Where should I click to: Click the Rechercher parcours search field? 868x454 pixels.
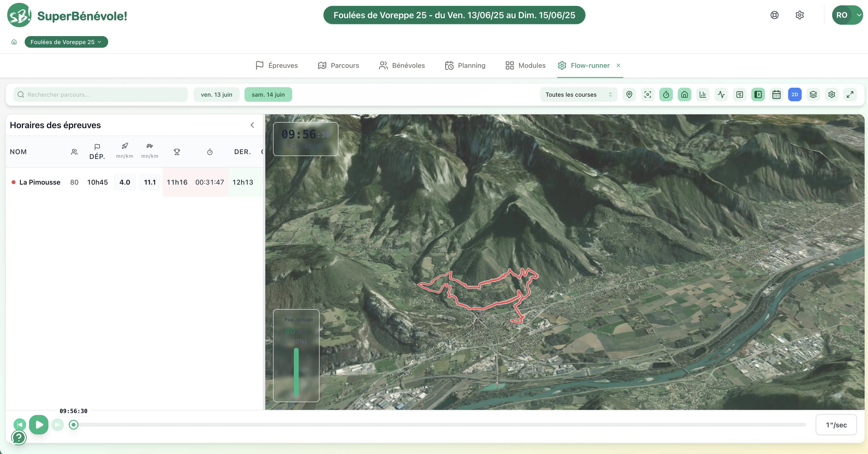tap(100, 94)
